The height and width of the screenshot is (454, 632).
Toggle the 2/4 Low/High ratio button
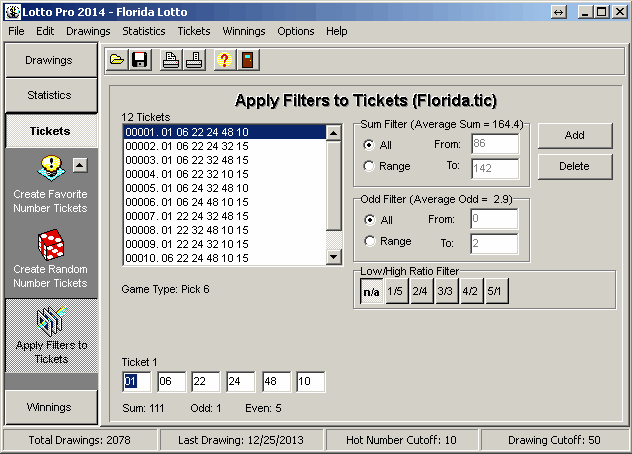click(420, 291)
